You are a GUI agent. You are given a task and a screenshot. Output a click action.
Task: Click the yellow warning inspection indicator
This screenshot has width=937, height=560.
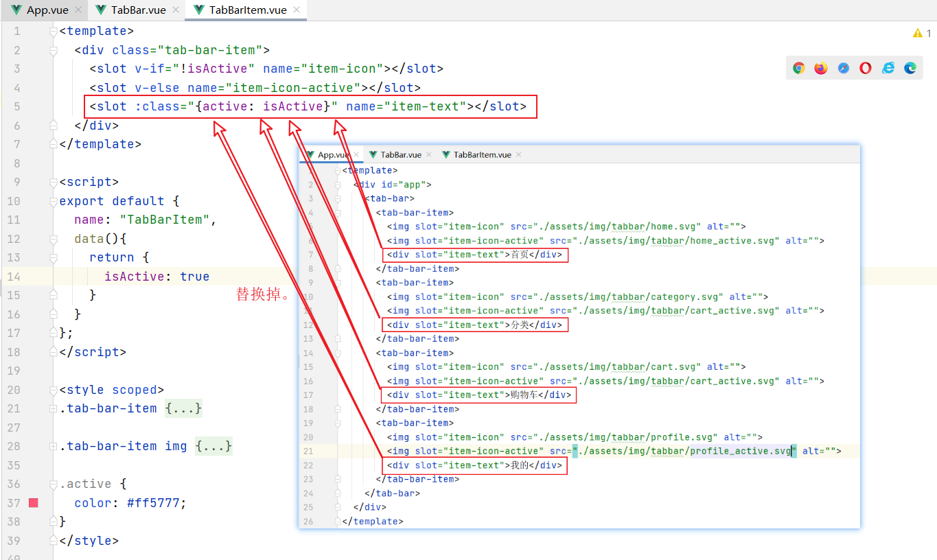922,33
